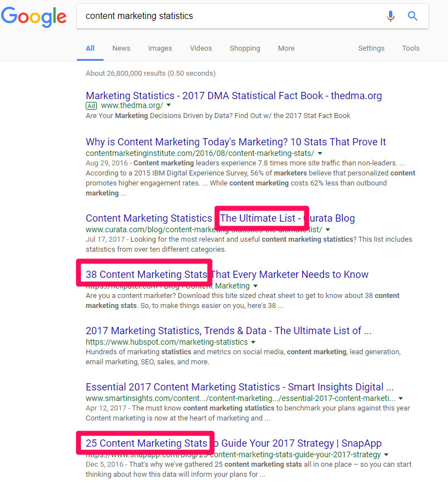Open the More menu

(x=286, y=48)
